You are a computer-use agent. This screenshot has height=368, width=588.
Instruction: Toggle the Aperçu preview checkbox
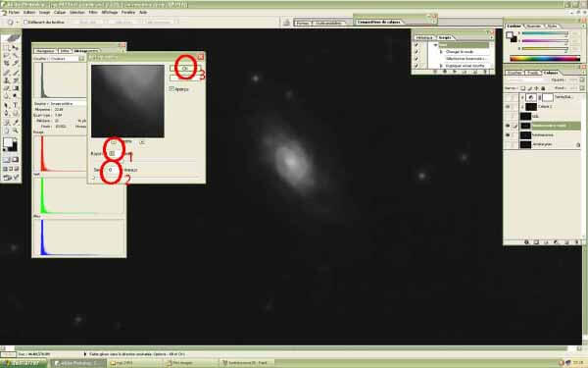171,89
